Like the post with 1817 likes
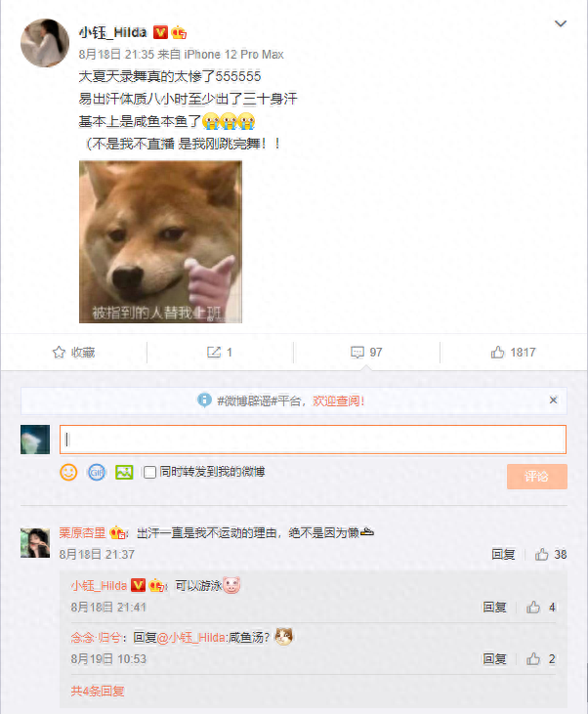The width and height of the screenshot is (588, 714). (x=498, y=352)
